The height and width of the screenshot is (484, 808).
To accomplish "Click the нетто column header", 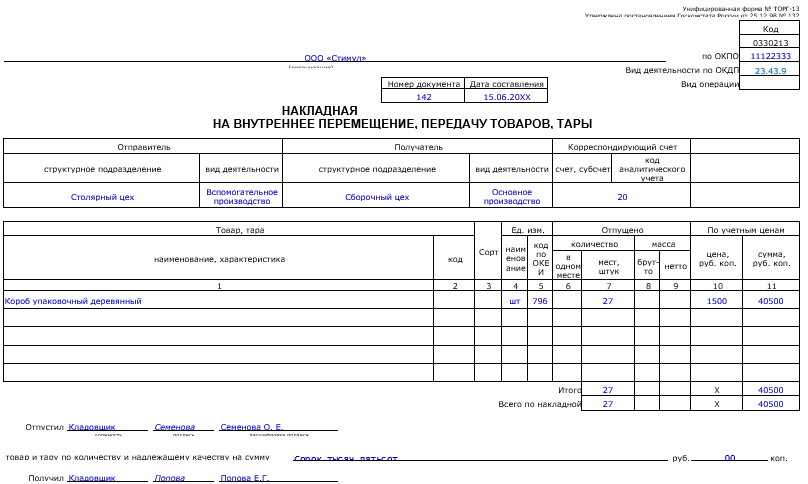I will point(675,266).
